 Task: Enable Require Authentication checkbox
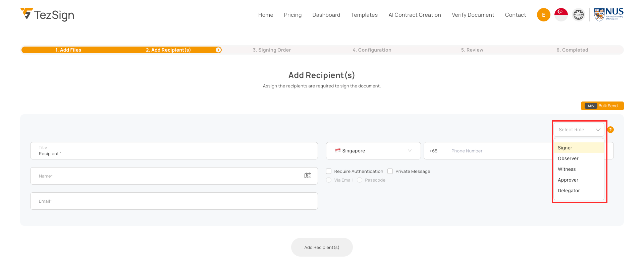point(329,171)
